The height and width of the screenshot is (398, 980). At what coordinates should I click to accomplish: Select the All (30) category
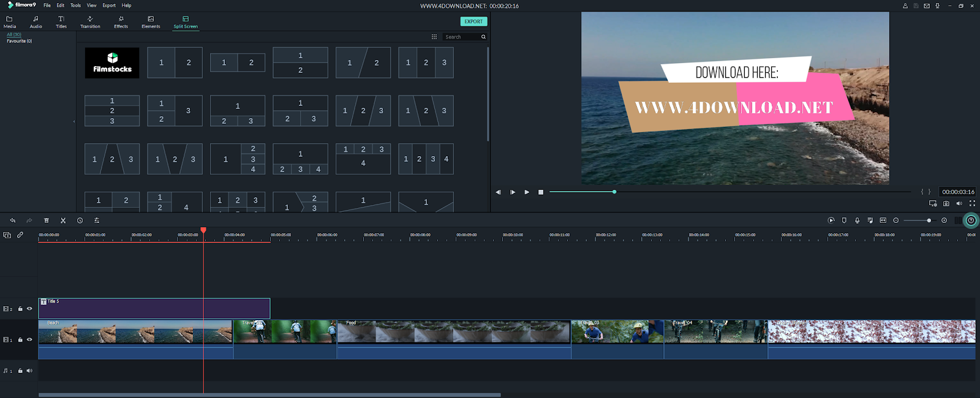(13, 35)
